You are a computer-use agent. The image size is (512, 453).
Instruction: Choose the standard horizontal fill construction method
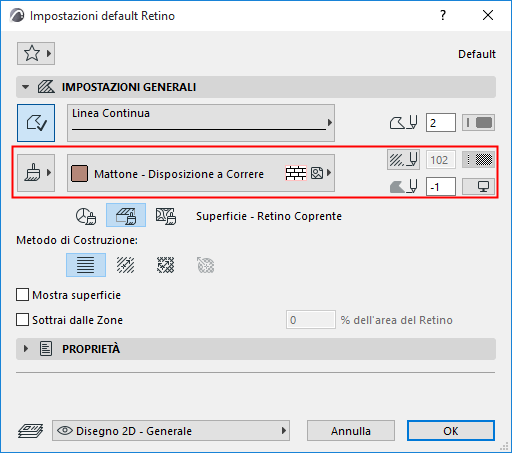[x=86, y=265]
